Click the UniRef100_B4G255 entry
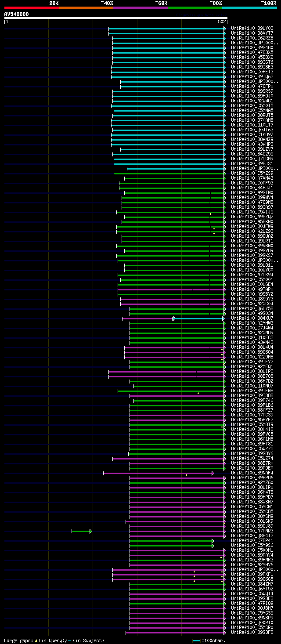The width and height of the screenshot is (281, 644). coord(252,154)
